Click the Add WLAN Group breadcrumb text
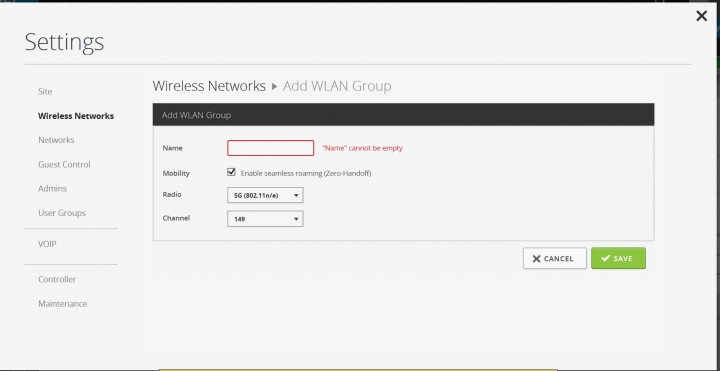This screenshot has height=371, width=720. 337,86
